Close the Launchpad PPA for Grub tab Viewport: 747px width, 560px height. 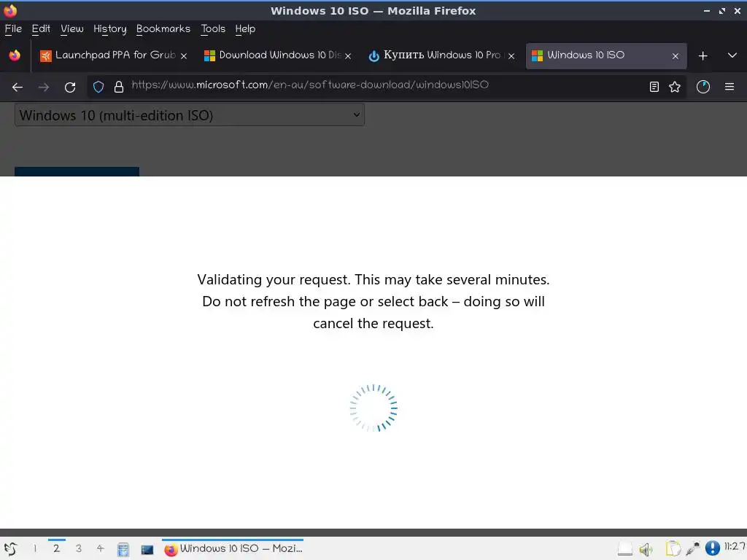[184, 56]
